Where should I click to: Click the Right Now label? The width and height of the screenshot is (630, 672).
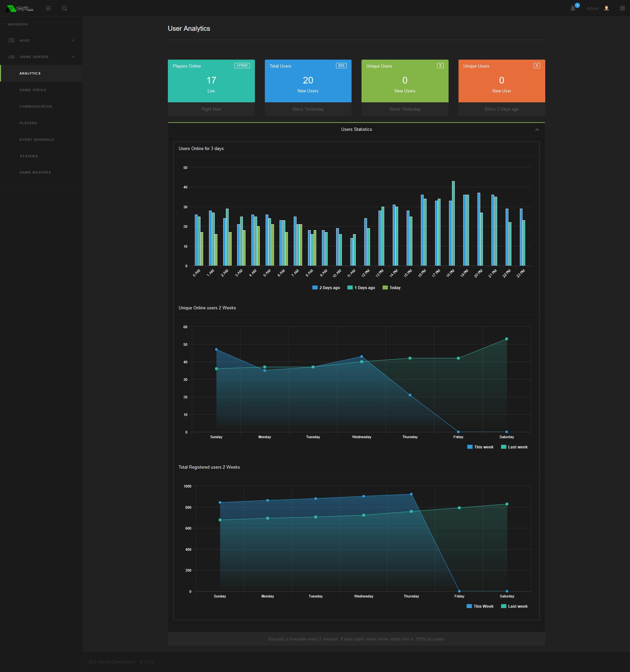tap(211, 109)
